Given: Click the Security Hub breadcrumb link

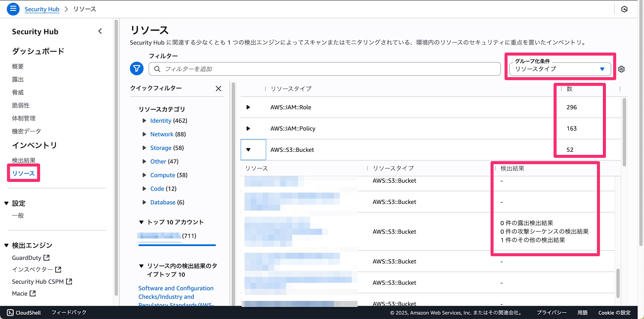Looking at the screenshot, I should point(42,9).
